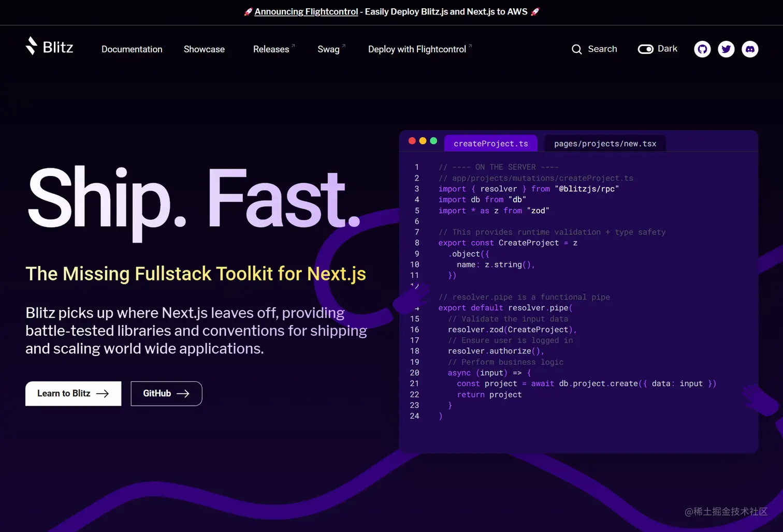Screen dimensions: 783x532
Task: Go to the Showcase page
Action: click(204, 49)
